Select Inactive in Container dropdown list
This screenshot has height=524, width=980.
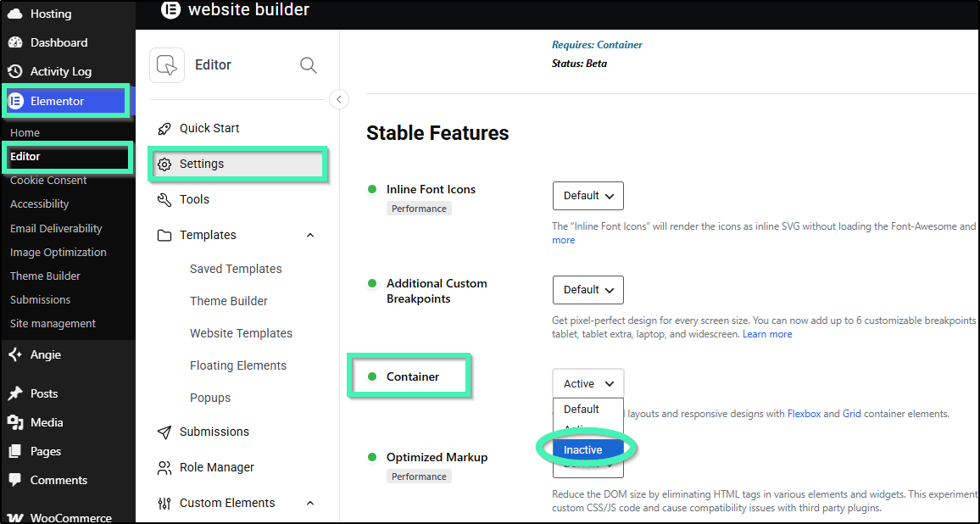[587, 449]
